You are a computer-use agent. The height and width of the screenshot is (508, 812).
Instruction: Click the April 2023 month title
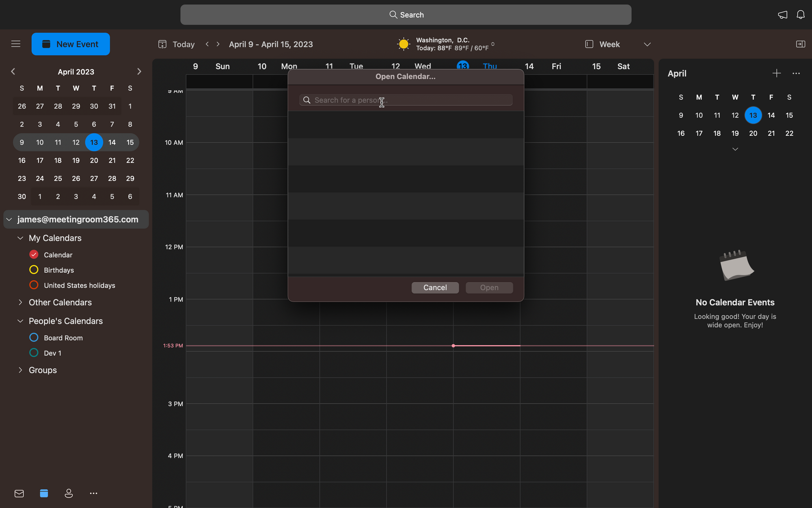click(76, 72)
